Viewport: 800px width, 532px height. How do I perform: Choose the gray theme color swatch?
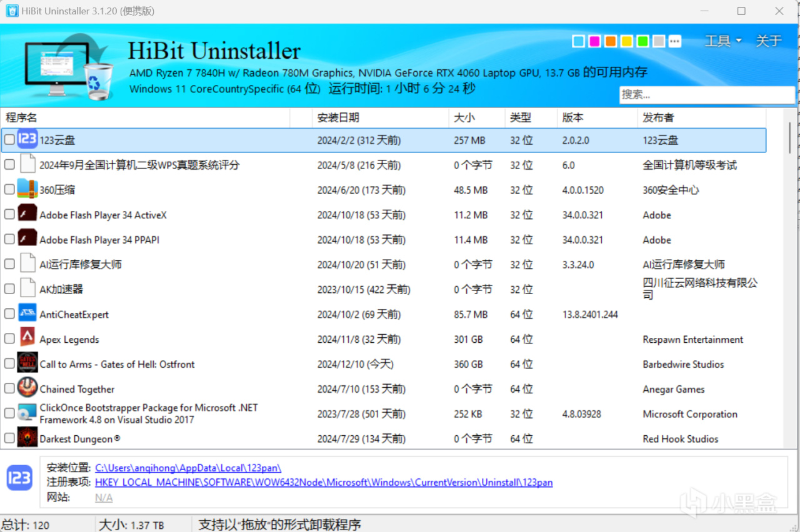coord(659,41)
